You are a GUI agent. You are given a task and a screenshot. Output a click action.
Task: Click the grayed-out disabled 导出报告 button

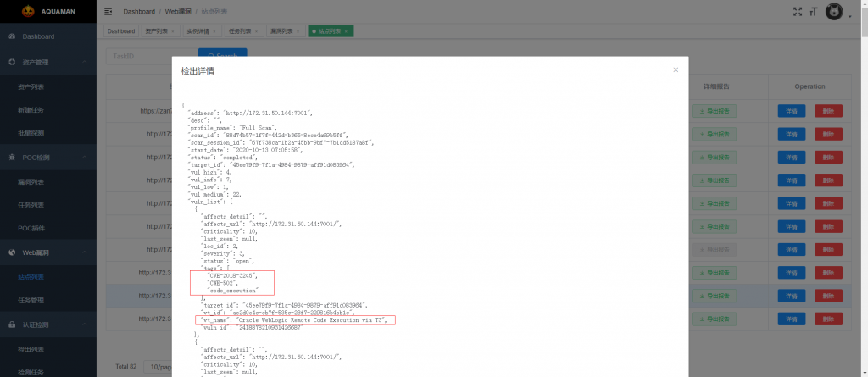(714, 250)
